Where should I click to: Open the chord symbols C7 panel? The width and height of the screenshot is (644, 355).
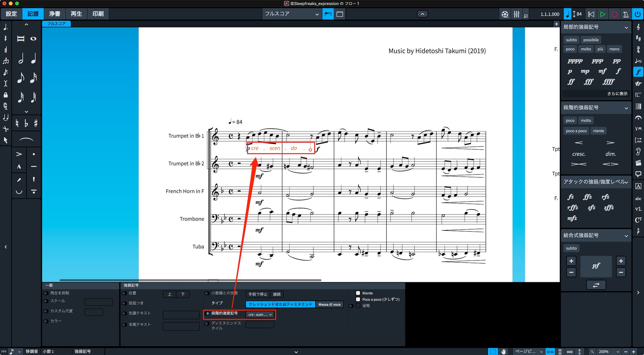tap(638, 220)
